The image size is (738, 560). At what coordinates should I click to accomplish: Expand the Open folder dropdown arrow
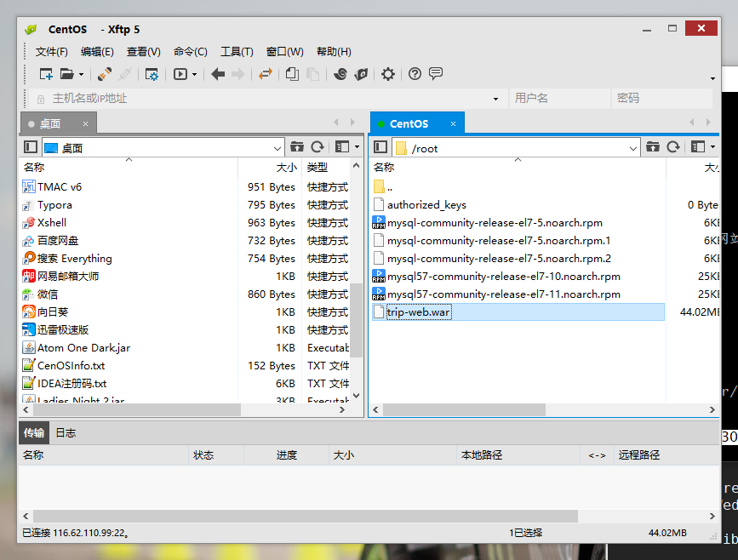point(82,74)
